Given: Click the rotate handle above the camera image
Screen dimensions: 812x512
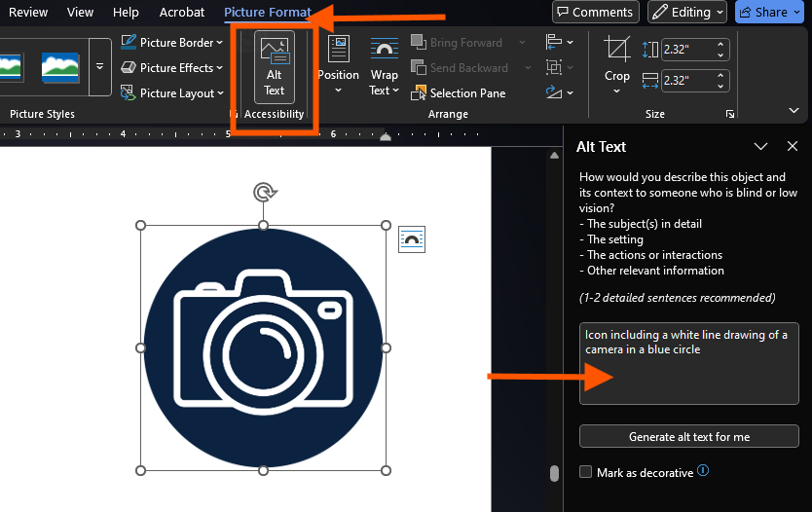Looking at the screenshot, I should tap(263, 192).
